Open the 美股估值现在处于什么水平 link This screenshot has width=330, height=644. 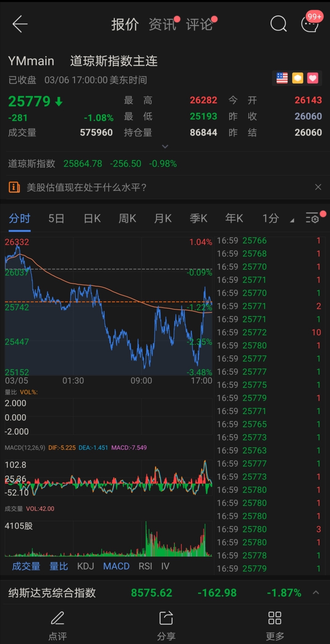[x=86, y=187]
